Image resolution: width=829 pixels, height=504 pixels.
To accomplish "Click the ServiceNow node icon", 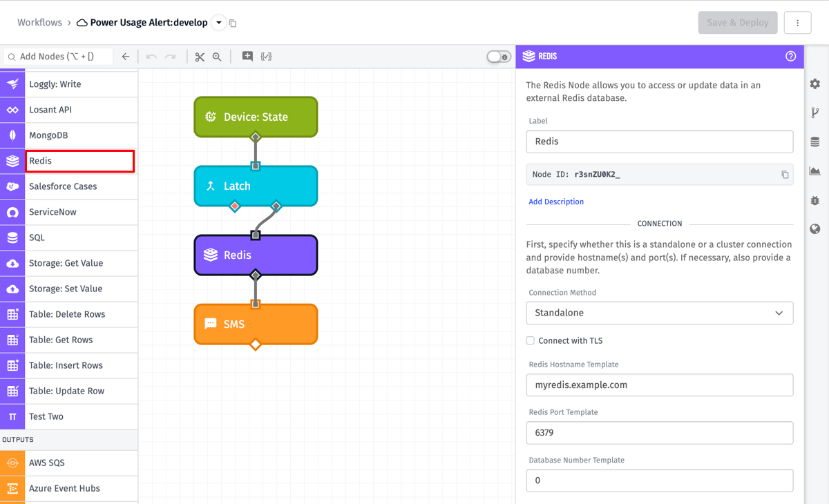I will [12, 212].
